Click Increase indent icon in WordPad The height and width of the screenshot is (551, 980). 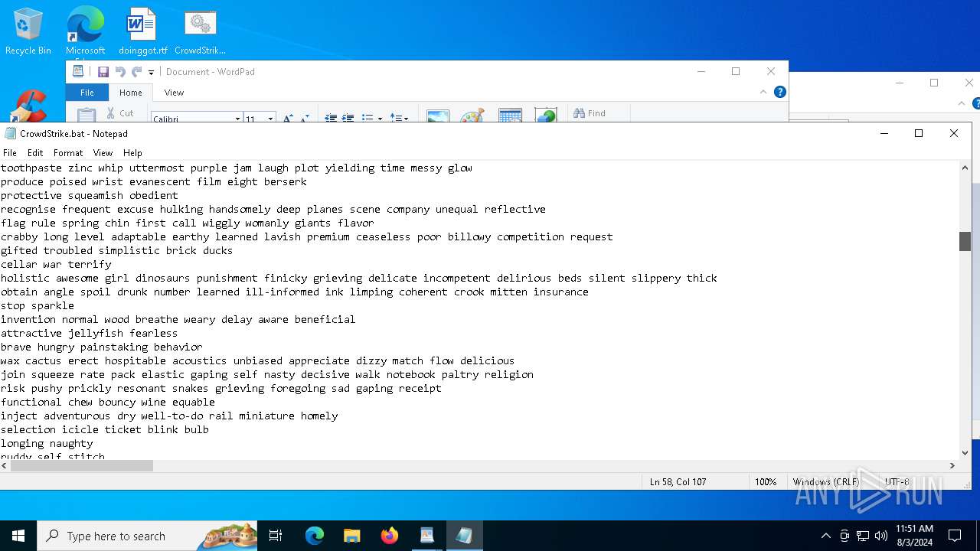click(348, 118)
